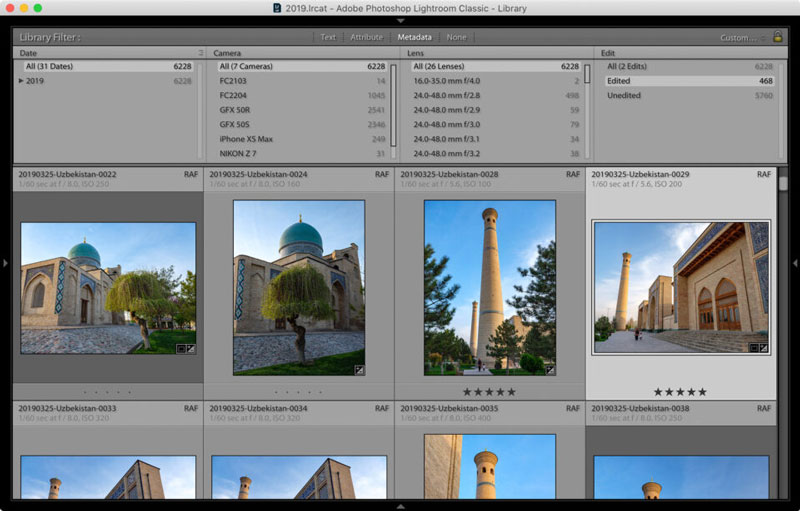This screenshot has height=511, width=800.
Task: Open the Date column options menu
Action: tap(200, 53)
